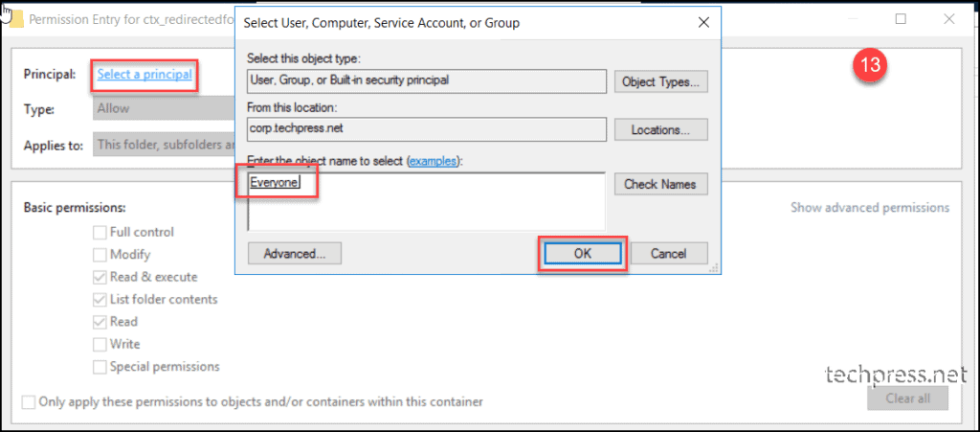The width and height of the screenshot is (980, 432).
Task: Close the Select User dialog with X
Action: [703, 23]
